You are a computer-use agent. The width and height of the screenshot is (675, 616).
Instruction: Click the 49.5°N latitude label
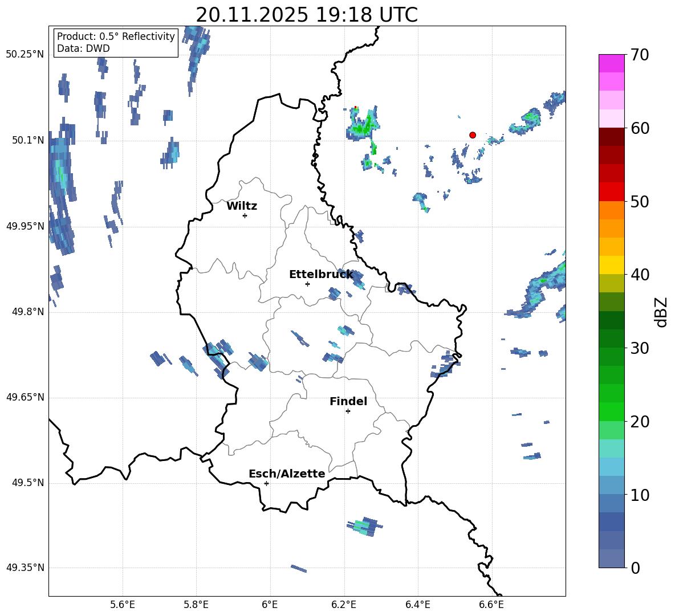pyautogui.click(x=29, y=483)
